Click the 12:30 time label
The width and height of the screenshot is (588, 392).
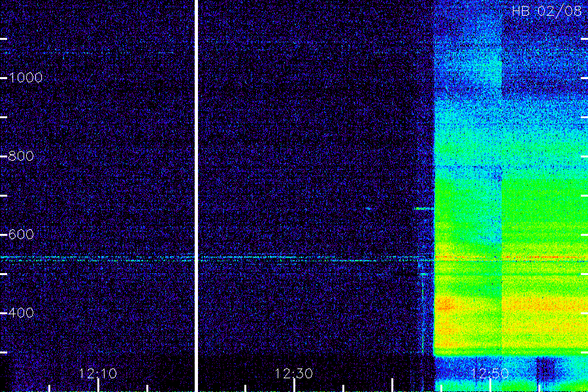pyautogui.click(x=294, y=374)
